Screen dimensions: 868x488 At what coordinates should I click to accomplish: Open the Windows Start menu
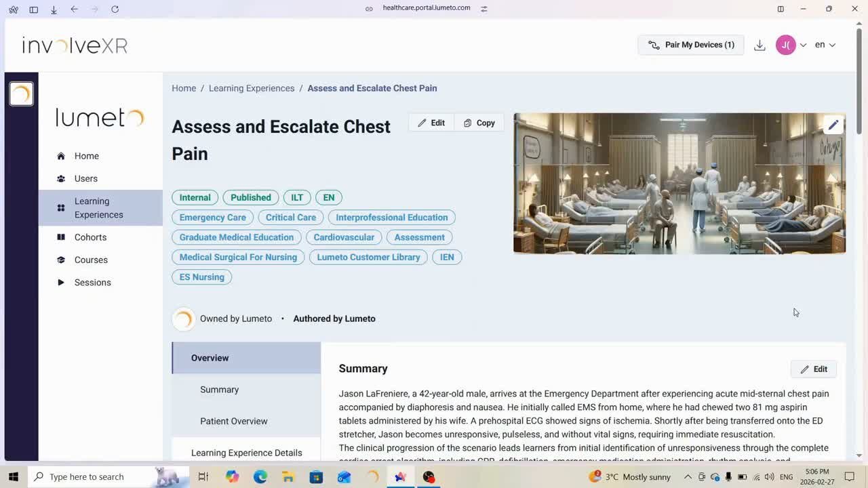pyautogui.click(x=14, y=476)
